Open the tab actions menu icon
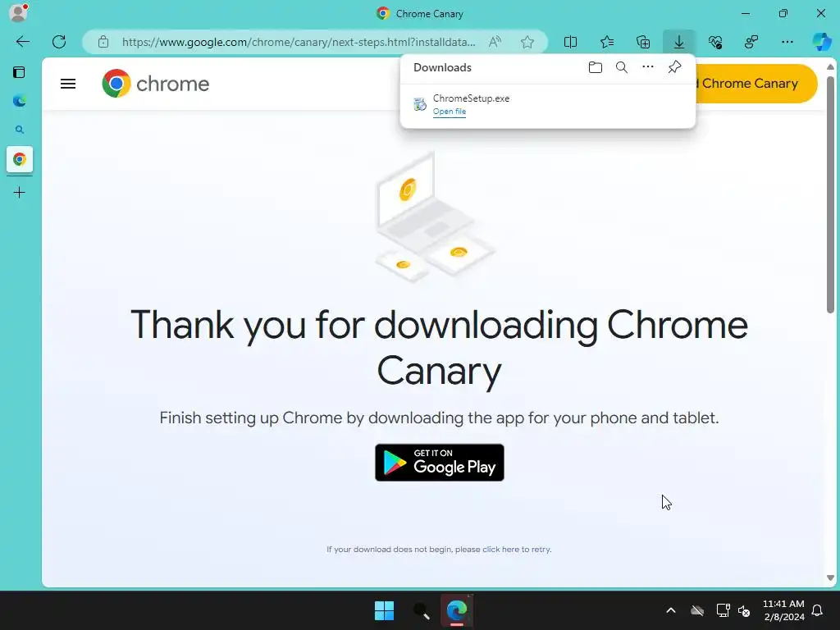The width and height of the screenshot is (840, 630). (20, 72)
